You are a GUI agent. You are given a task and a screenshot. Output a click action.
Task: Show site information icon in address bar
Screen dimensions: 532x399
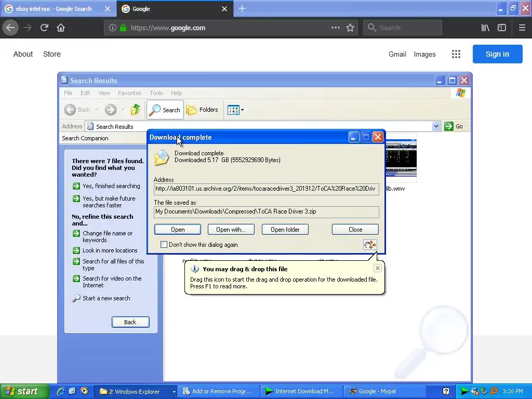click(113, 28)
